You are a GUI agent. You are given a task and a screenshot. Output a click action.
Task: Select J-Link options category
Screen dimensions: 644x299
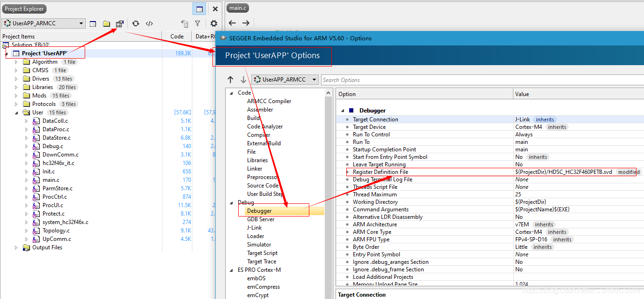click(x=255, y=228)
